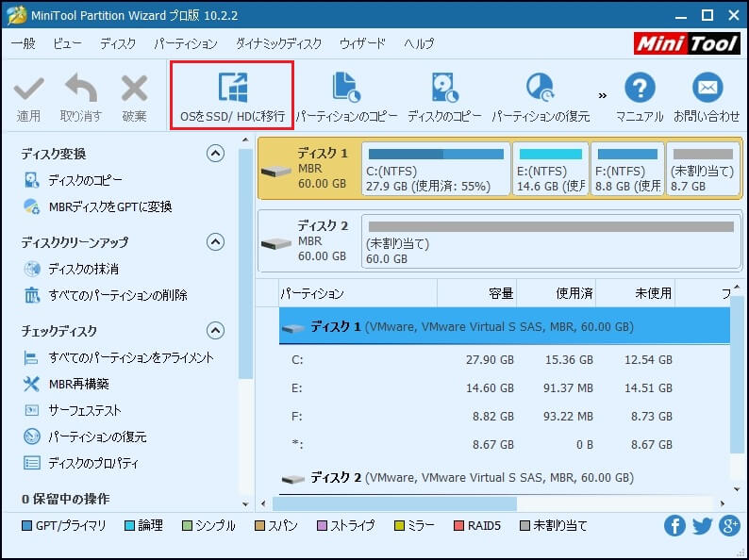749x560 pixels.
Task: Select ディスクの抹消 sidebar action
Action: 71,270
